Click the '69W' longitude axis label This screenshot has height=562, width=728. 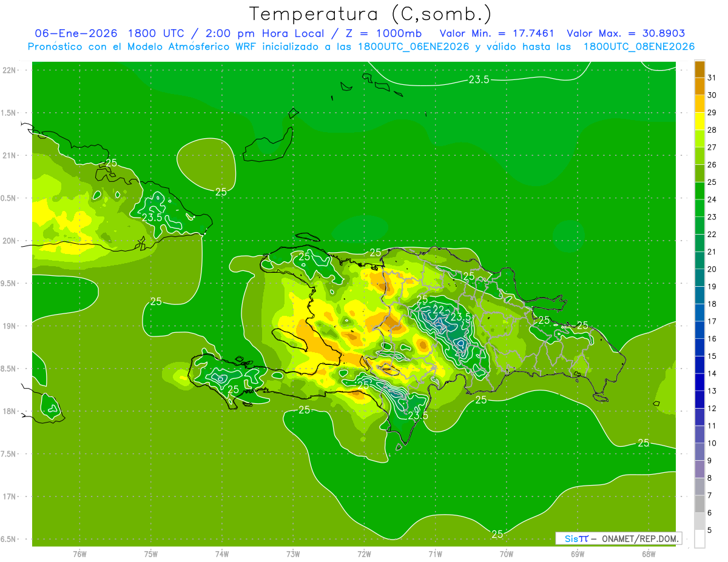point(578,554)
